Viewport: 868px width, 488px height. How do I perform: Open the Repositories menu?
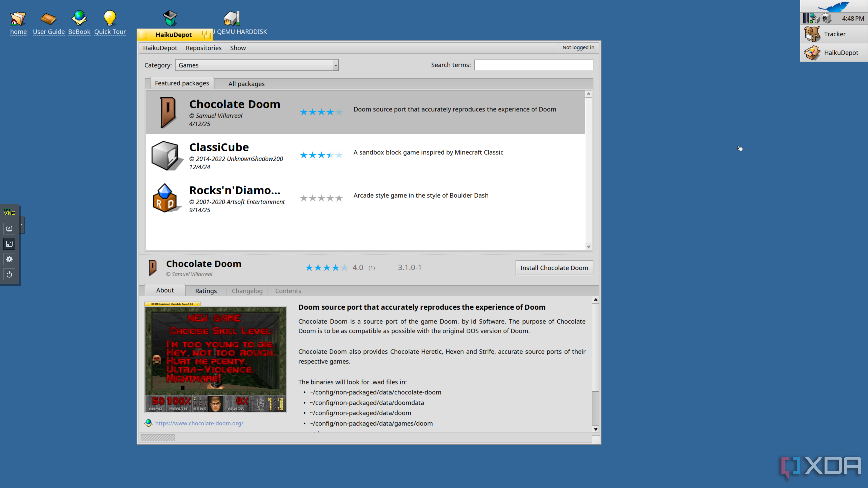pyautogui.click(x=203, y=48)
